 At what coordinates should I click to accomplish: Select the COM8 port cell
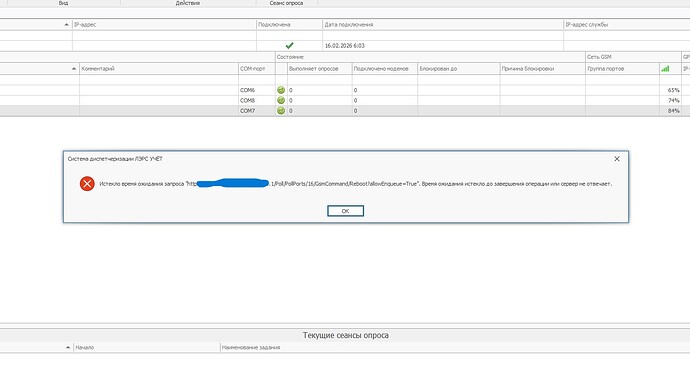pos(257,100)
